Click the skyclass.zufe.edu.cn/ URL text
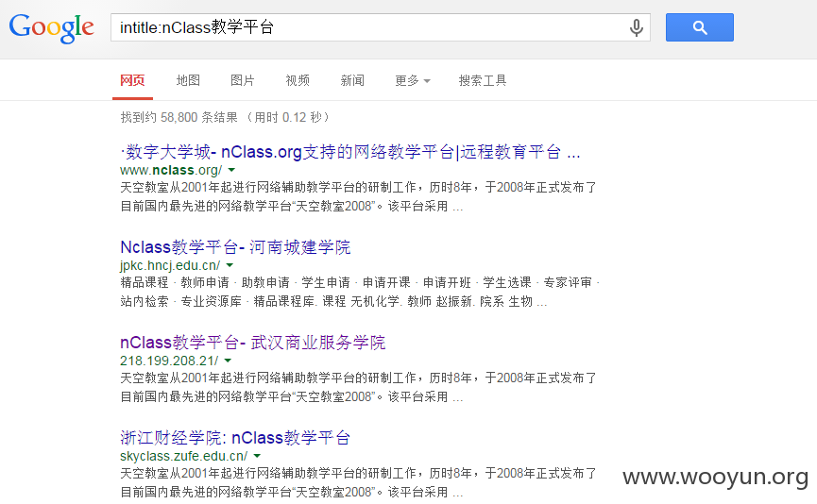Viewport: 817px width, 504px height. click(x=183, y=456)
